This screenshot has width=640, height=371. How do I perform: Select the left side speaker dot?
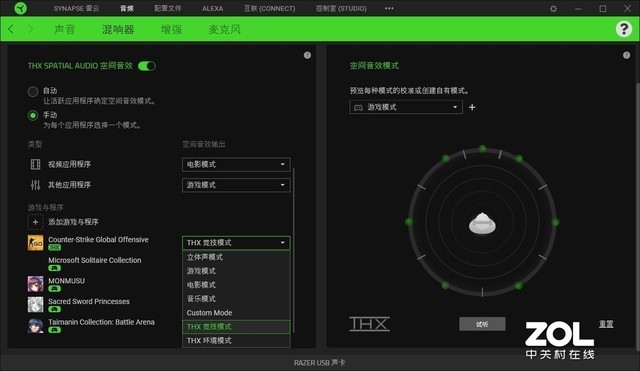coord(409,222)
